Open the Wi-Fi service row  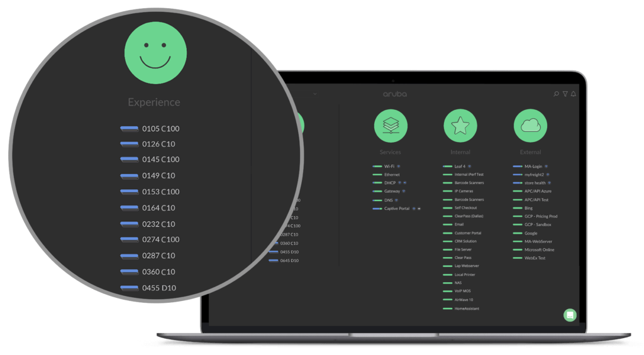(387, 167)
